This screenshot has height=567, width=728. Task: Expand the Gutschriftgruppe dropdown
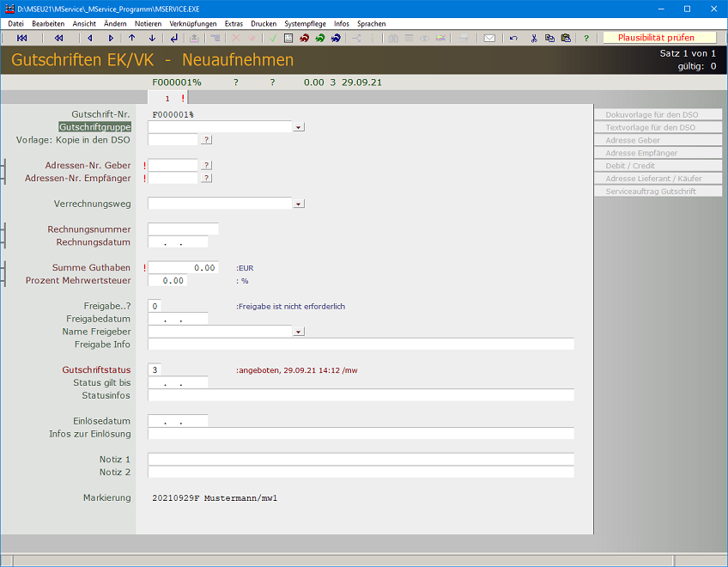pyautogui.click(x=298, y=127)
